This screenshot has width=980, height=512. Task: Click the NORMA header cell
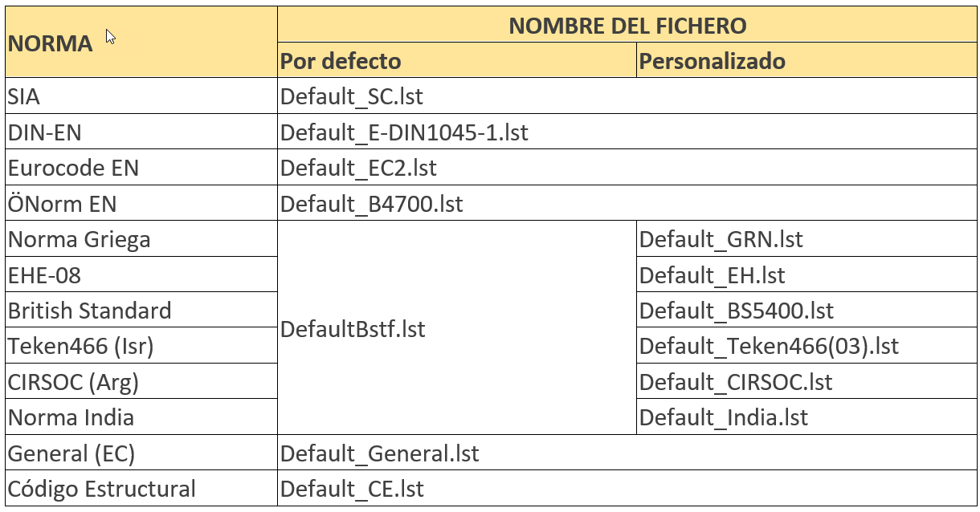[50, 43]
